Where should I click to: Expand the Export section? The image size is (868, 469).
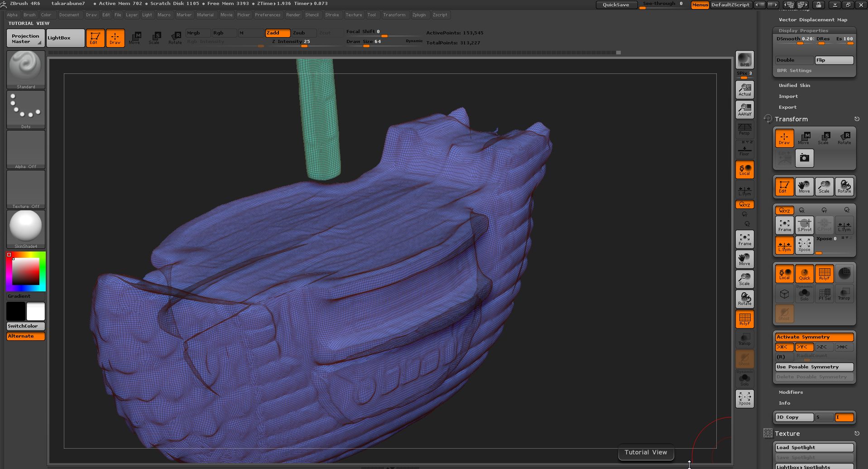click(x=787, y=107)
